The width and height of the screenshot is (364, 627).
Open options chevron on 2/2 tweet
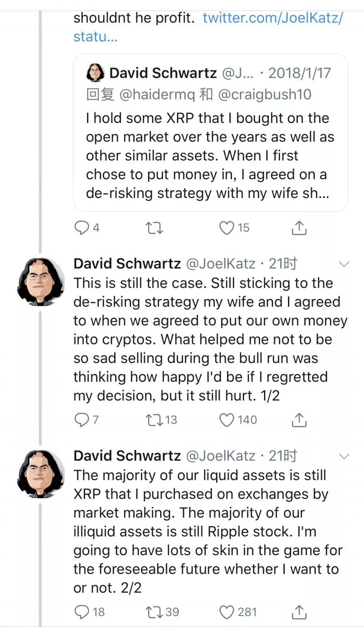point(344,456)
